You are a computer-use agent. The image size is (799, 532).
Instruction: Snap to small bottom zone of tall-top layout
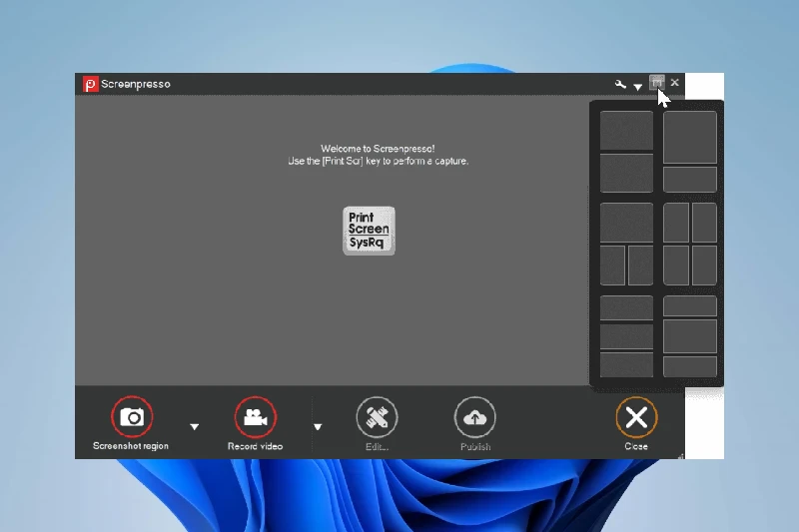(x=690, y=180)
